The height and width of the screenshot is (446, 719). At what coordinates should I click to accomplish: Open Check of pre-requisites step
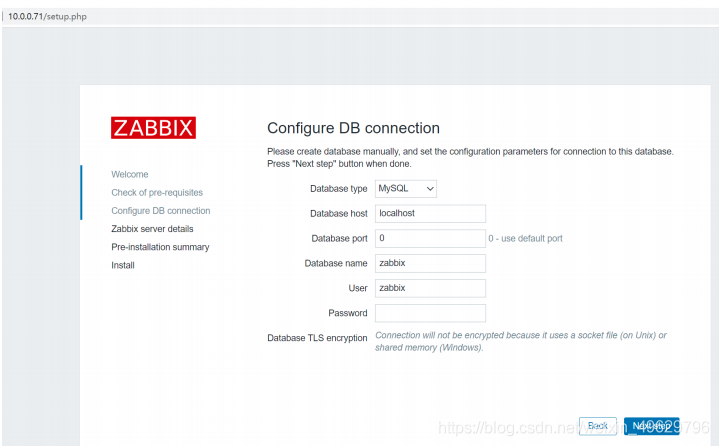[157, 193]
